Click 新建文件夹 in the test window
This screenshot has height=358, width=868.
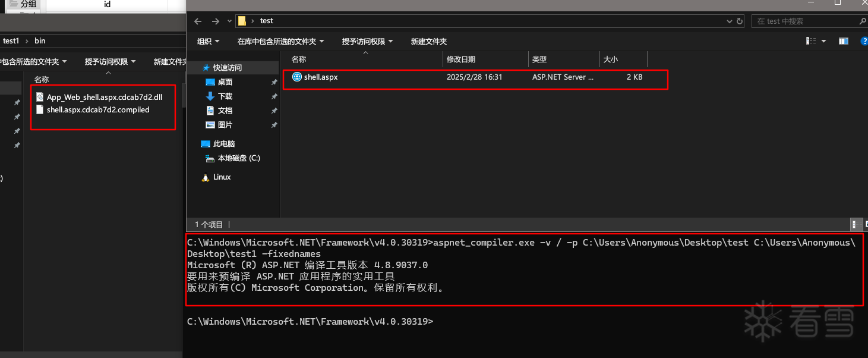tap(428, 41)
